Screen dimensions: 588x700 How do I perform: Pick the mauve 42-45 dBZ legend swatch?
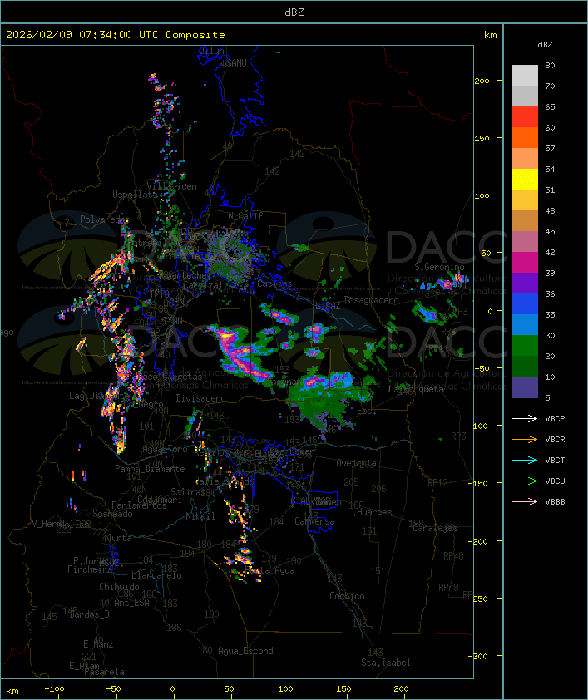point(525,242)
